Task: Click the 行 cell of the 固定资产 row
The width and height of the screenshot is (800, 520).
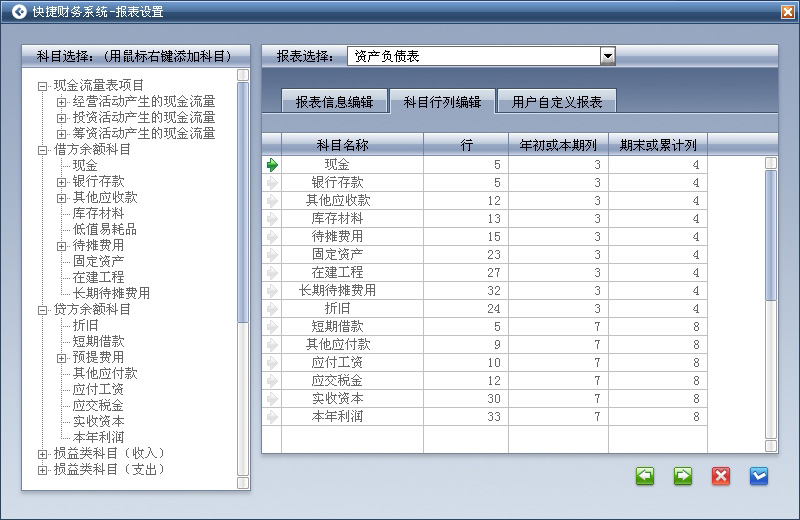Action: (466, 255)
